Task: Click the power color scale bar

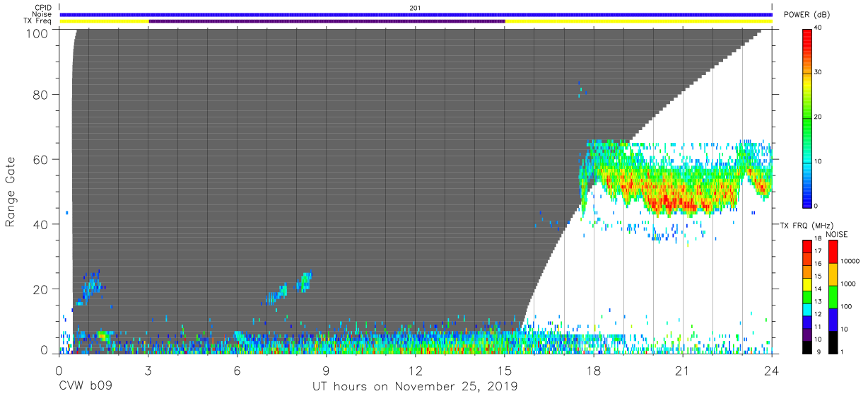Action: [807, 117]
